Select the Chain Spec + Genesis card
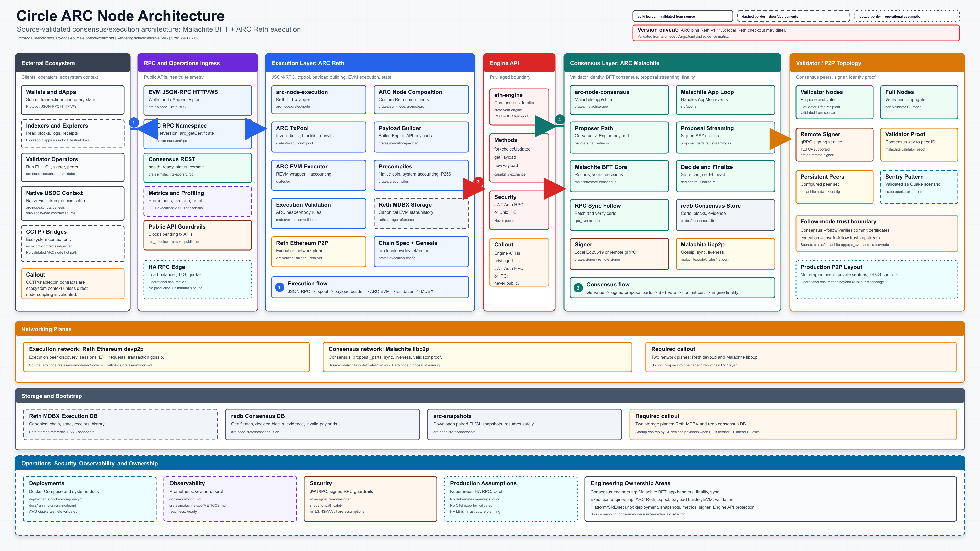Viewport: 980px width, 551px height. pos(421,252)
